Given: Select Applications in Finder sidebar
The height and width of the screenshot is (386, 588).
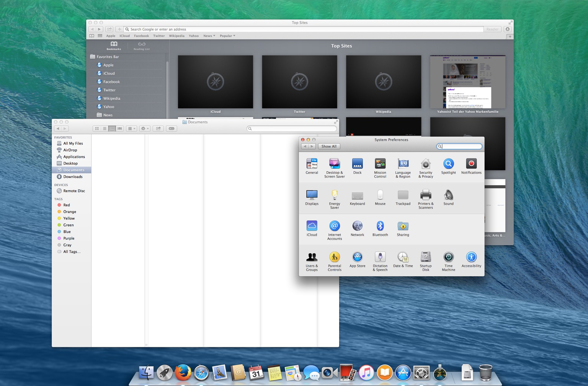Looking at the screenshot, I should pyautogui.click(x=72, y=157).
